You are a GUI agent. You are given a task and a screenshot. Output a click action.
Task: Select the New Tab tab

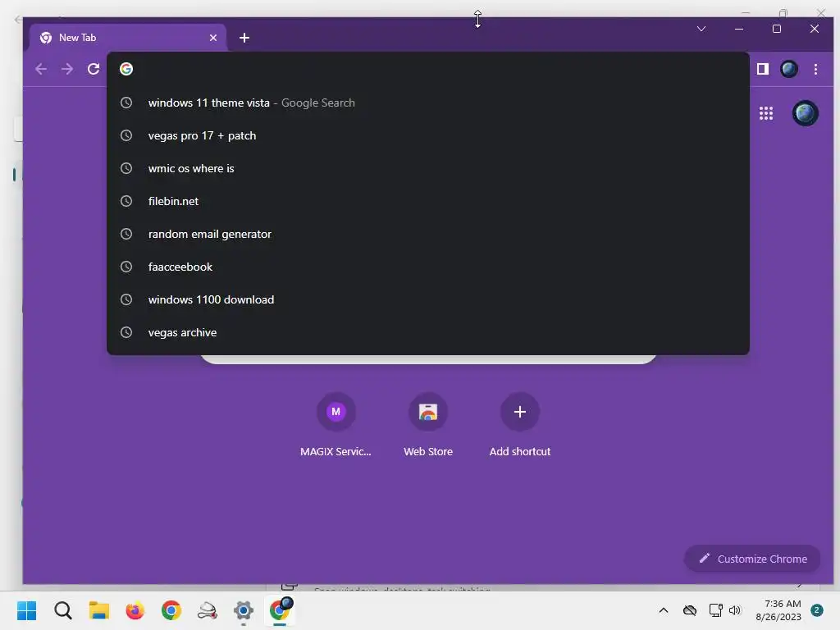[128, 38]
